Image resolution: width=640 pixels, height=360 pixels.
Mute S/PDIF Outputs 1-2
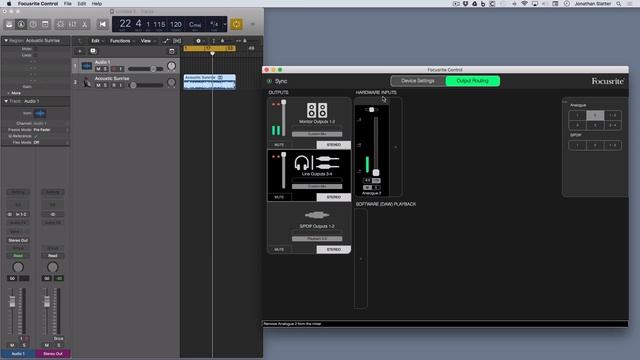(279, 249)
